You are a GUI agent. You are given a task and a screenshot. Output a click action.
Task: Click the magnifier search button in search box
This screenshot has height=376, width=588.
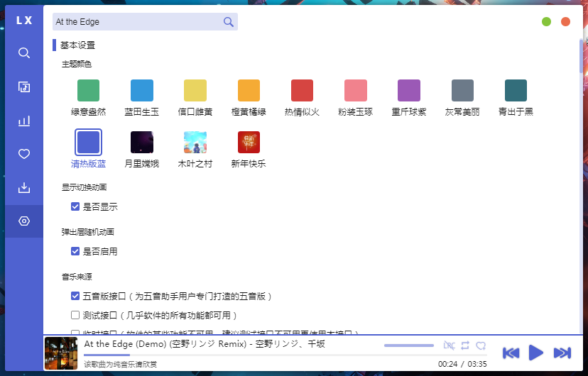pyautogui.click(x=229, y=22)
